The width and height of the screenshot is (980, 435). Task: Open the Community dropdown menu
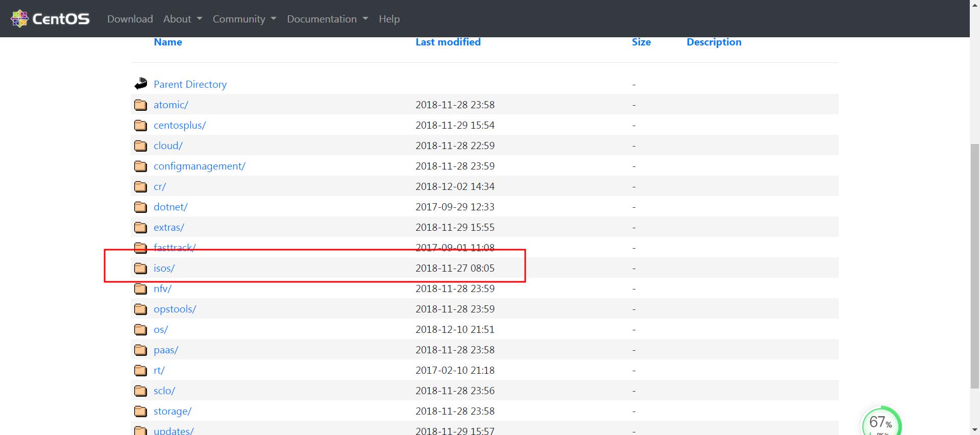click(x=244, y=19)
